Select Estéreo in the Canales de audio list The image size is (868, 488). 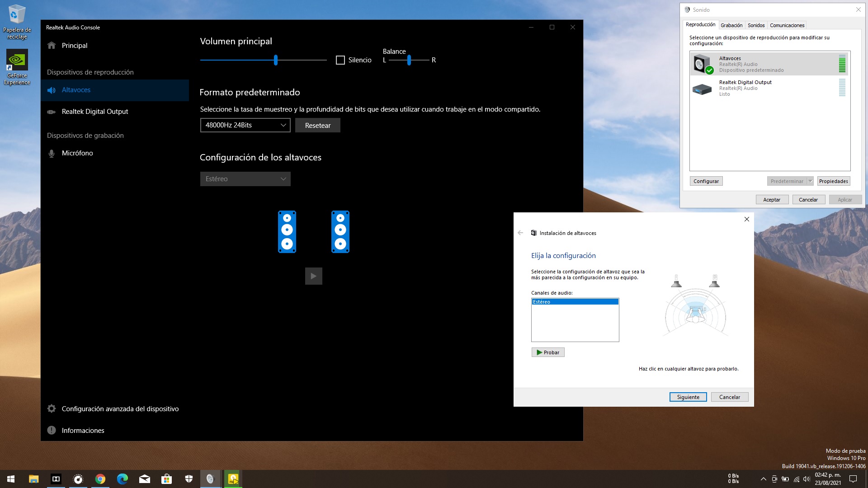tap(575, 302)
